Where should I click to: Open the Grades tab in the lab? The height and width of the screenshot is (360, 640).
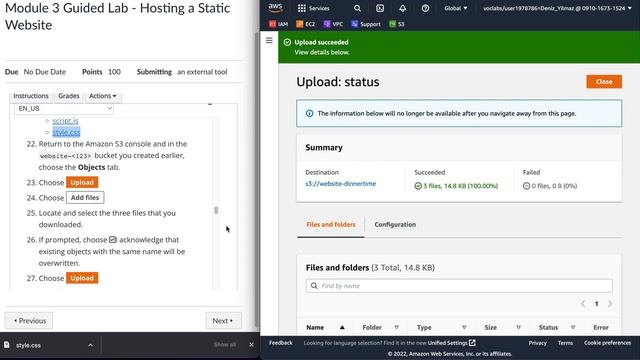click(x=69, y=96)
